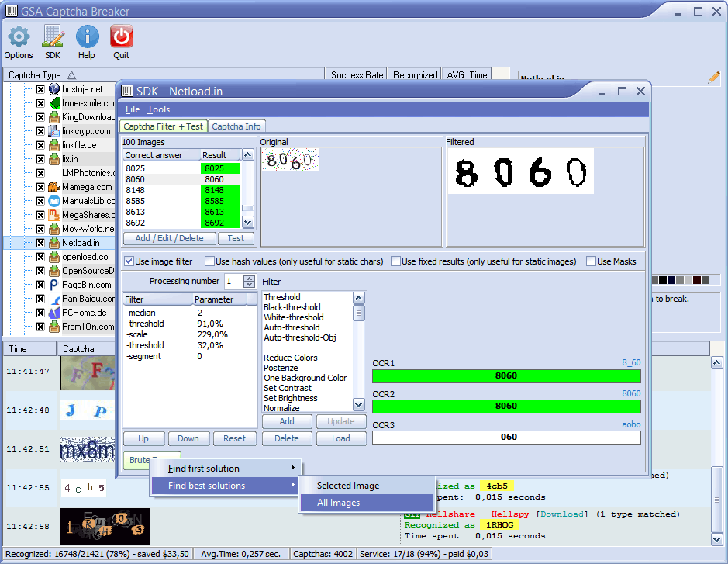Screen dimensions: 728x564
Task: Click the pencil edit icon at top right
Action: pyautogui.click(x=714, y=78)
